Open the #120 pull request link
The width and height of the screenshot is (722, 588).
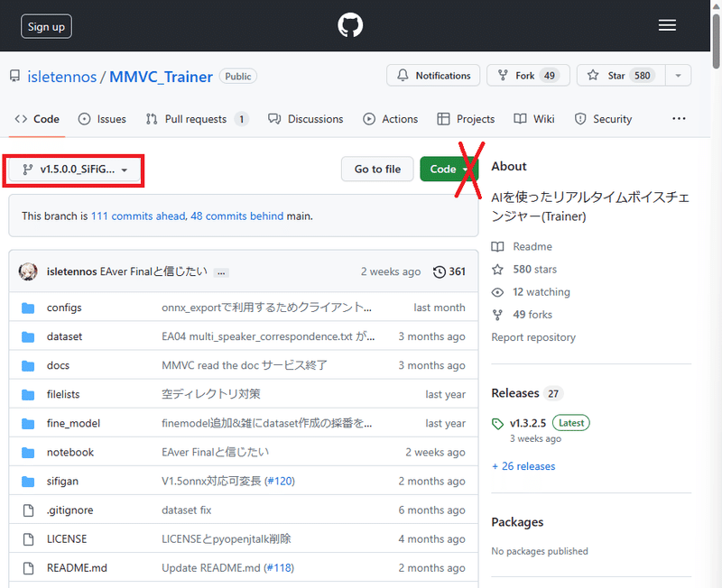279,482
